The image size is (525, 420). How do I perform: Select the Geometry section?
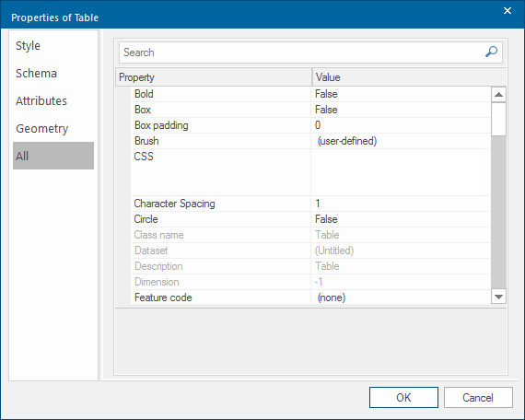[x=53, y=129]
